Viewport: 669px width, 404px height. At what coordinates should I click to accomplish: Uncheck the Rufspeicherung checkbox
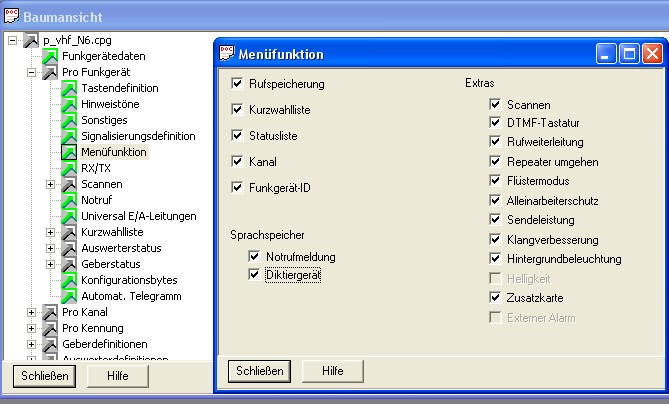237,83
